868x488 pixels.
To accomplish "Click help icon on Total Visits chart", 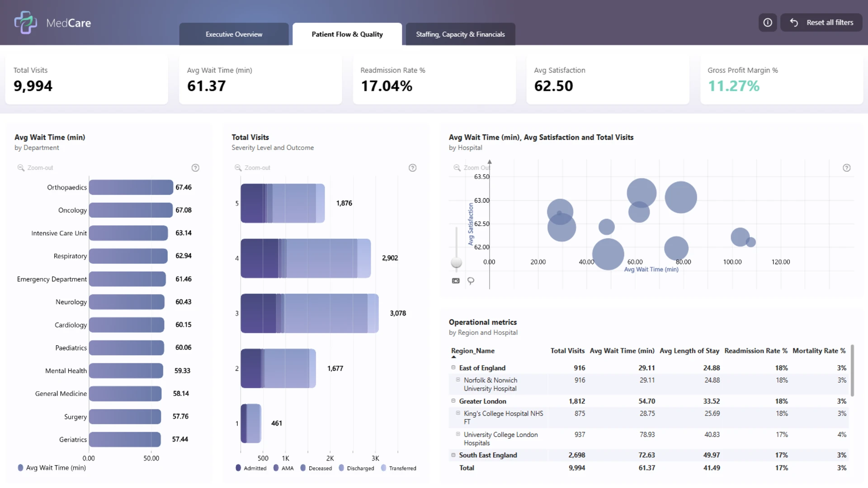I will point(412,168).
